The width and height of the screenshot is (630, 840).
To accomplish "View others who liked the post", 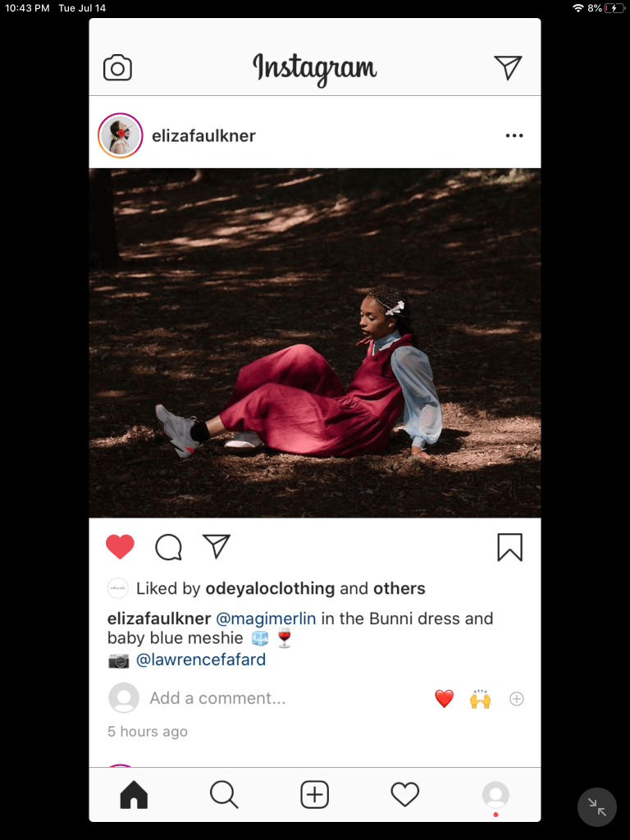I will tap(399, 588).
